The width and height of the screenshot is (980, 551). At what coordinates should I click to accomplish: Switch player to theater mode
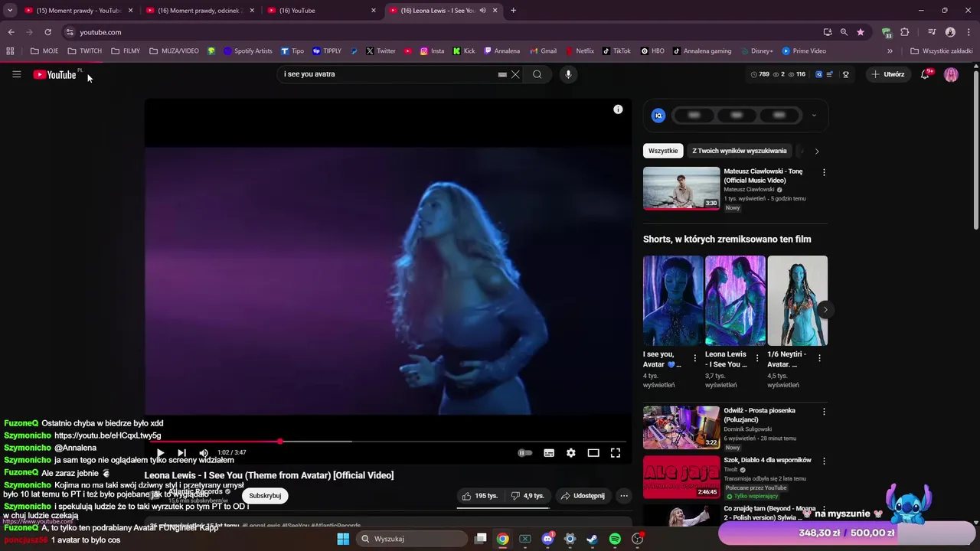(593, 453)
